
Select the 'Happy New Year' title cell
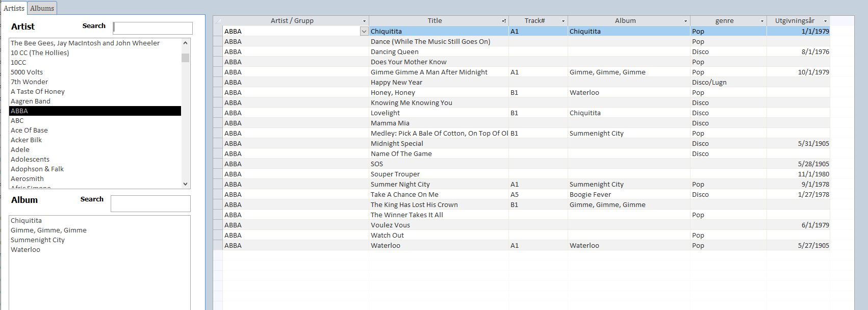tap(439, 82)
